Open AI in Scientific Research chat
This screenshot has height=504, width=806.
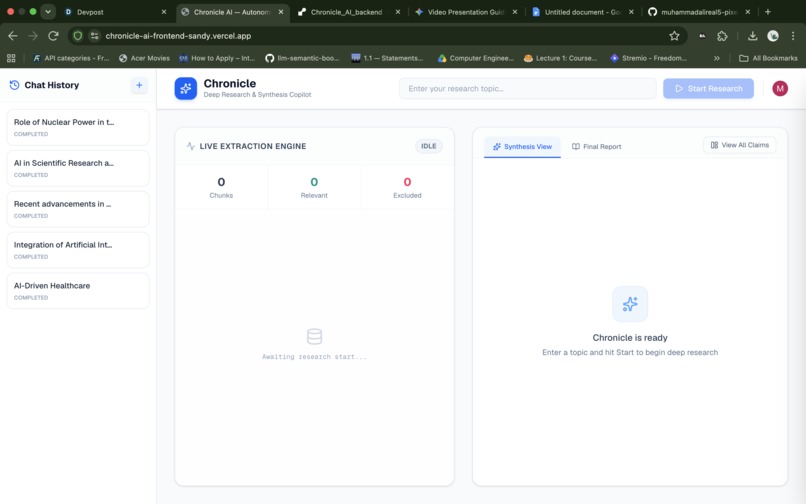coord(78,168)
